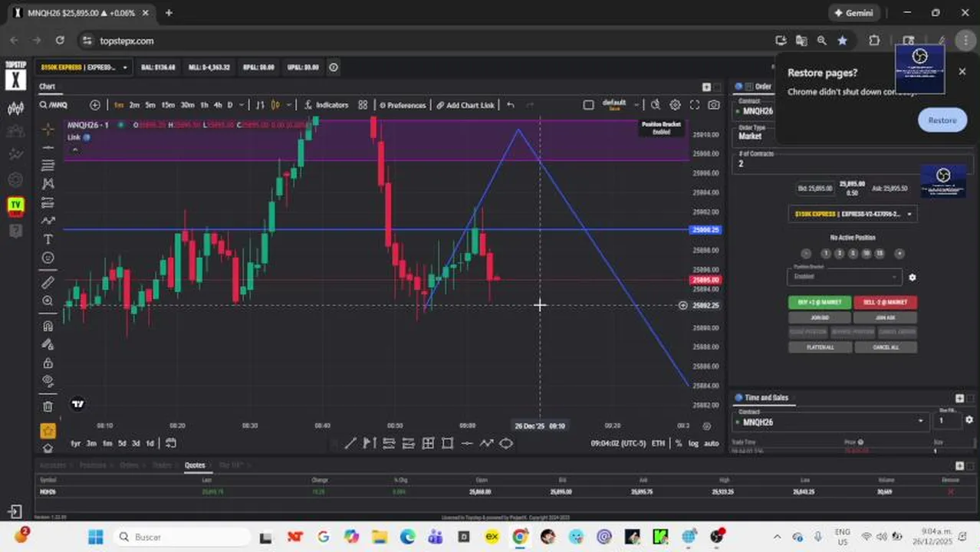Expand the account dropdown in order panel
Image resolution: width=980 pixels, height=552 pixels.
point(853,214)
